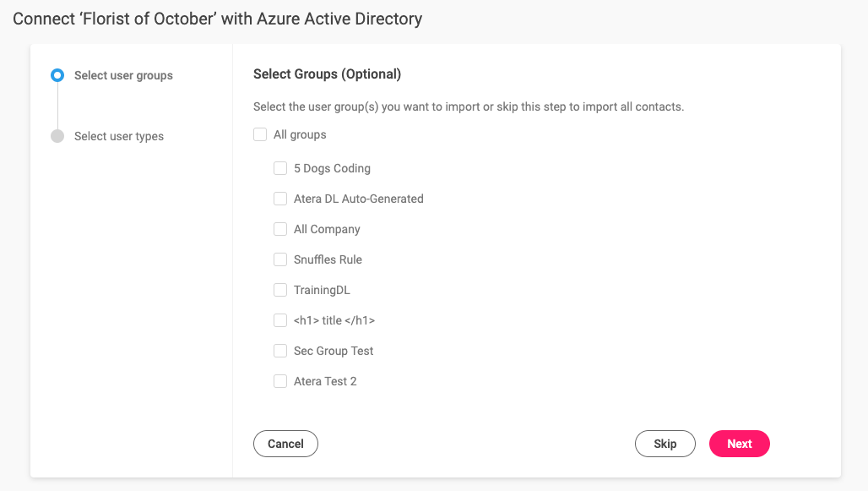The image size is (868, 491).
Task: Click the group import instruction text
Action: click(x=469, y=107)
